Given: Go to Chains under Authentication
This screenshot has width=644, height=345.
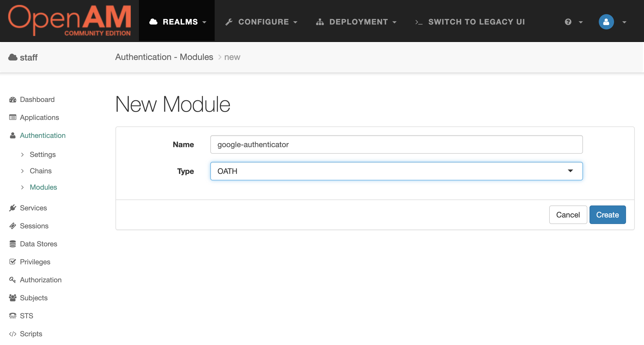Looking at the screenshot, I should pos(41,171).
